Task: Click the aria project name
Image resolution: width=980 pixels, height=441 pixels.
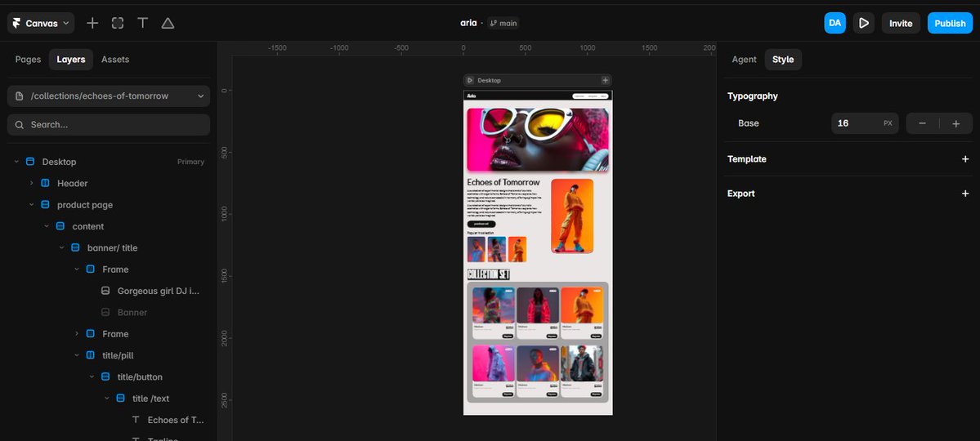Action: 468,23
